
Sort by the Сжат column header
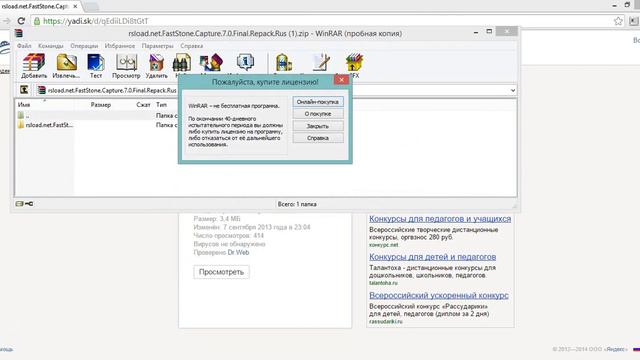tap(143, 105)
